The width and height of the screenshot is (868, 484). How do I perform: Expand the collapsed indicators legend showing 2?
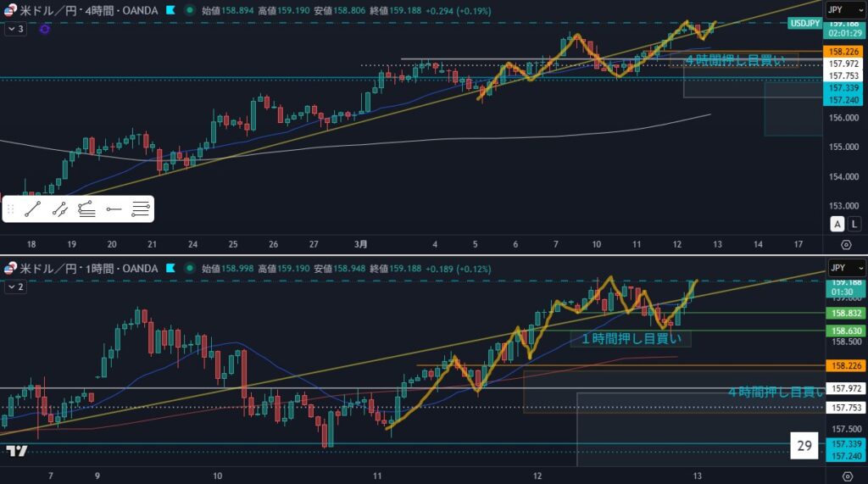tap(15, 287)
